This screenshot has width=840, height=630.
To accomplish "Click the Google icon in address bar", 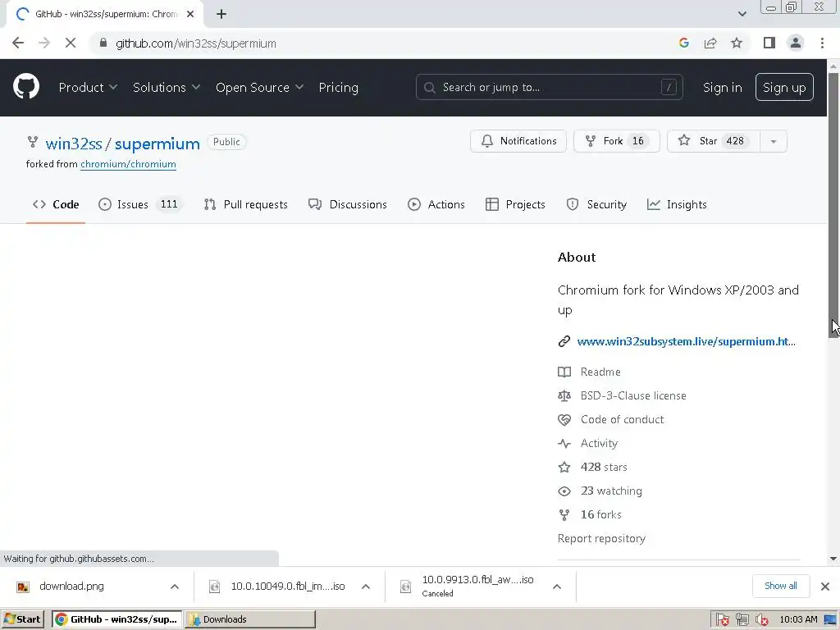I will [683, 43].
